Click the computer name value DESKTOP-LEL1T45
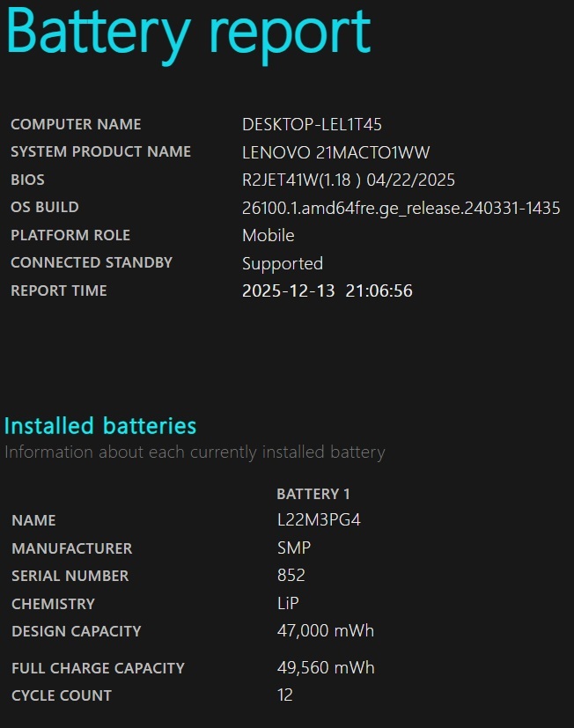Screen dimensions: 574x728 [312, 124]
